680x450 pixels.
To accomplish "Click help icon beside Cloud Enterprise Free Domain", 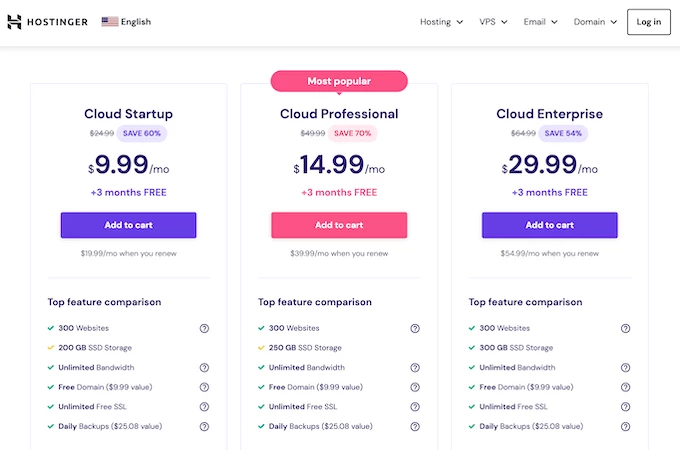I will coord(625,387).
